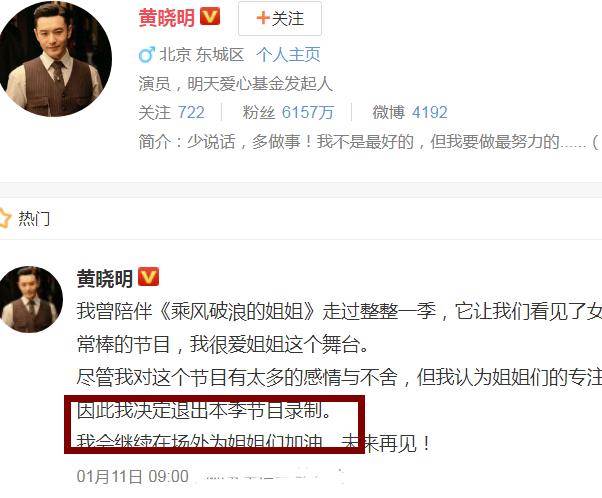Click the 简介 bio line text
602x498 pixels.
369,142
